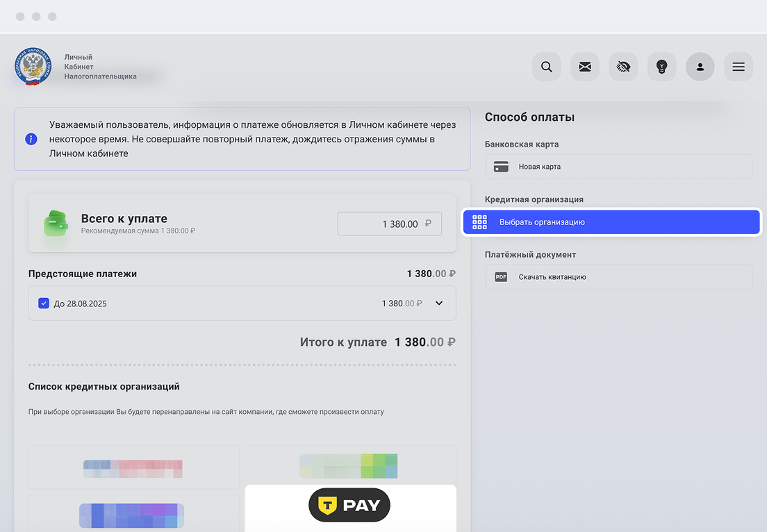Select the blurred green bank tile

[x=349, y=465]
